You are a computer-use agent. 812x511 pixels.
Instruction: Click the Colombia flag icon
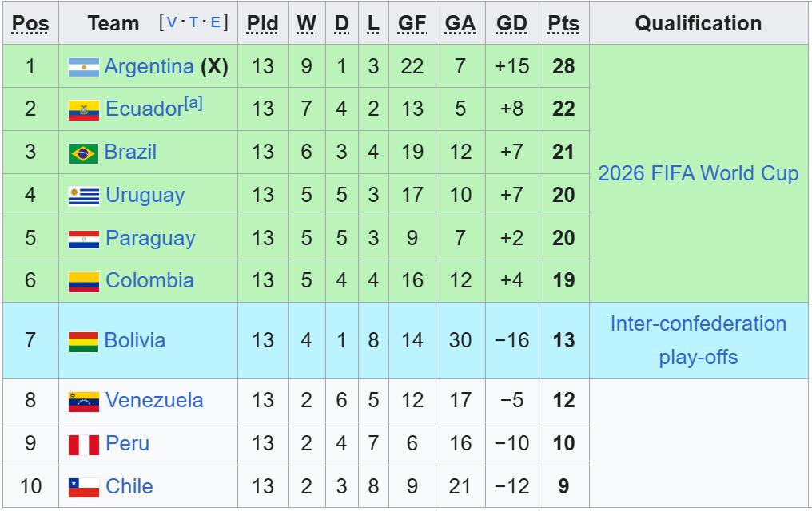click(83, 281)
